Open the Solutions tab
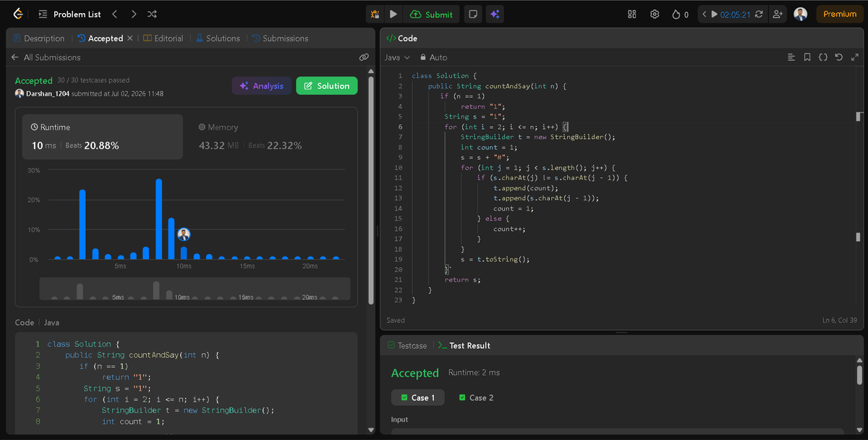 (218, 38)
